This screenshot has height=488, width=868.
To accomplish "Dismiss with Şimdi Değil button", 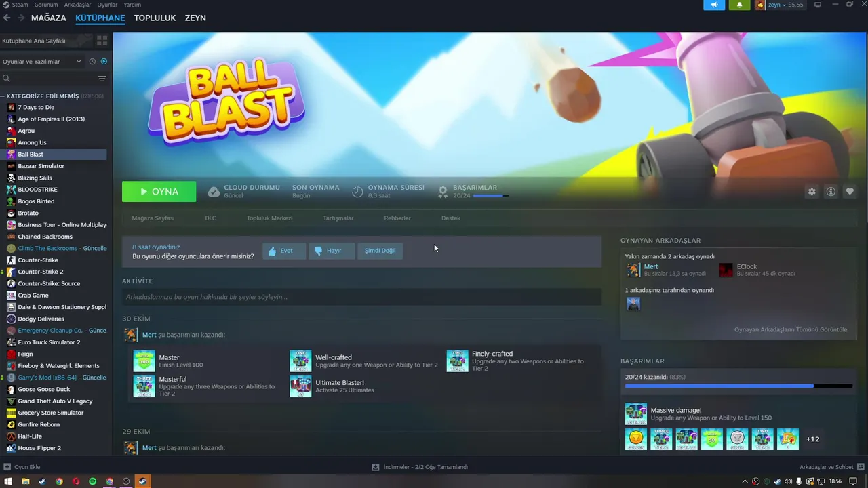I will (380, 251).
